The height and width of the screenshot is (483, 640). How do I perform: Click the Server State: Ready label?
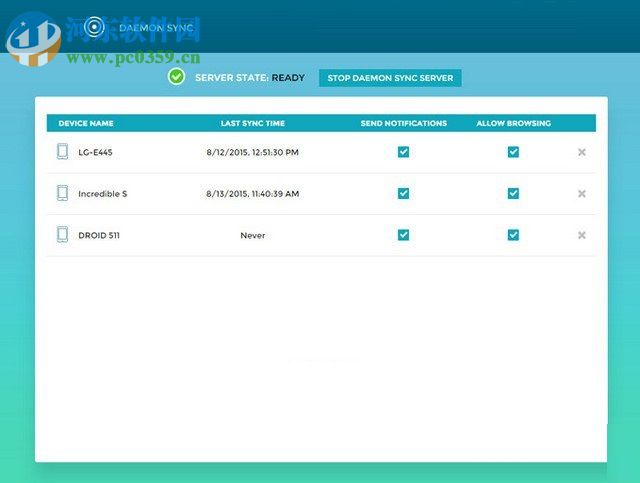coord(250,78)
